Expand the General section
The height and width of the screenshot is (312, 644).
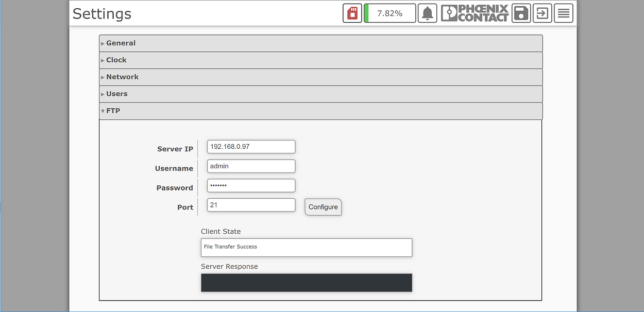[x=320, y=43]
